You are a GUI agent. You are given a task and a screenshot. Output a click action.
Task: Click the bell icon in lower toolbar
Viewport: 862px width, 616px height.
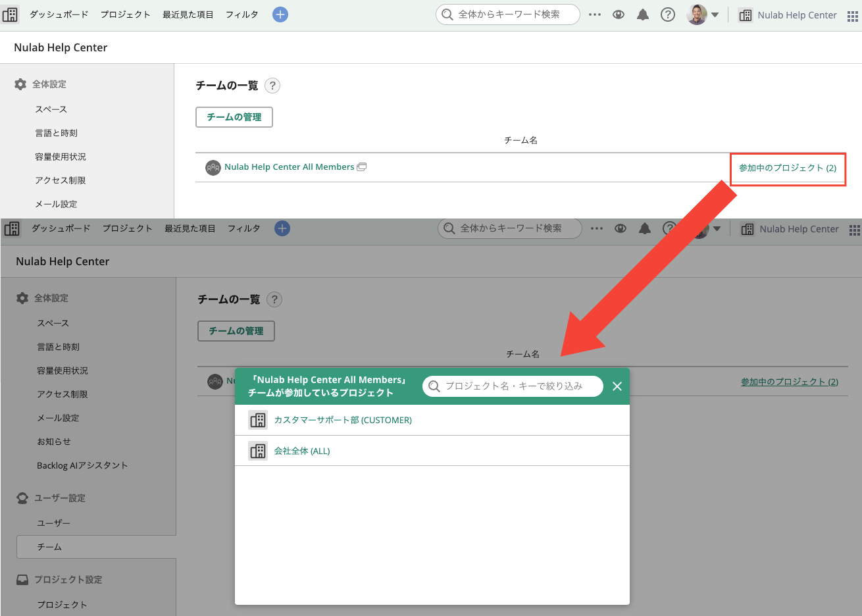pos(645,228)
